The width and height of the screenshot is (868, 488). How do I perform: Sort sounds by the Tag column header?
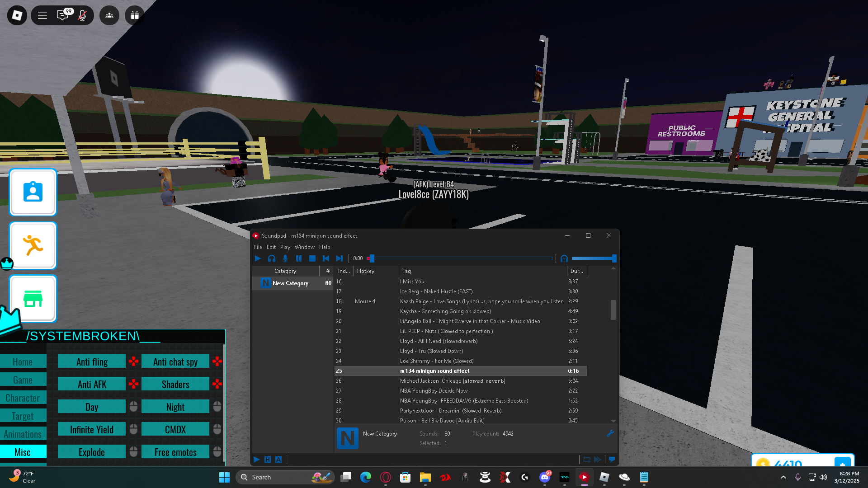tap(483, 271)
